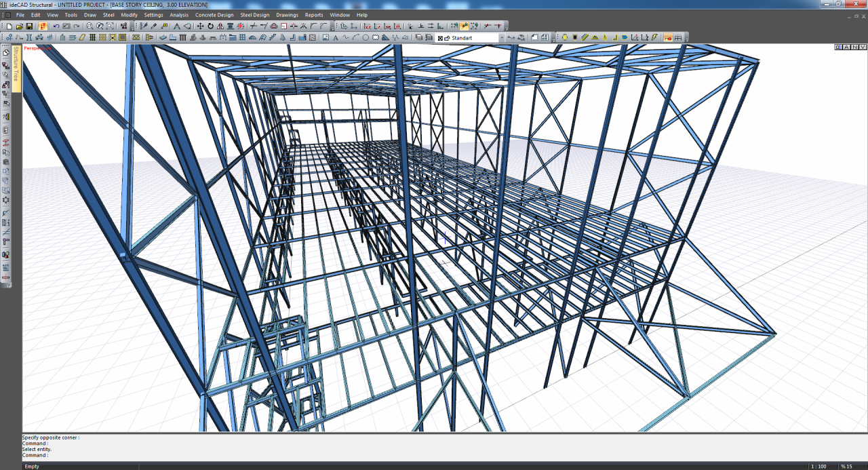Open the layers stack icon
868x470 pixels.
pos(419,37)
